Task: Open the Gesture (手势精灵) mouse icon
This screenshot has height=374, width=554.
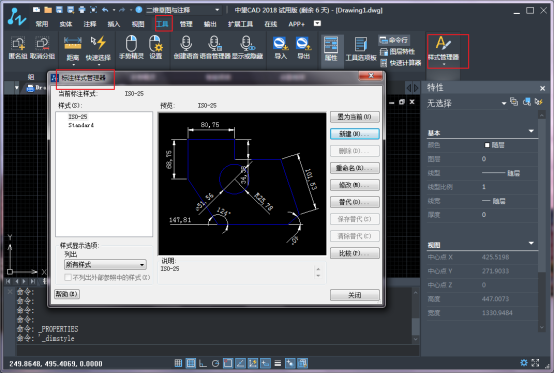Action: [x=131, y=44]
